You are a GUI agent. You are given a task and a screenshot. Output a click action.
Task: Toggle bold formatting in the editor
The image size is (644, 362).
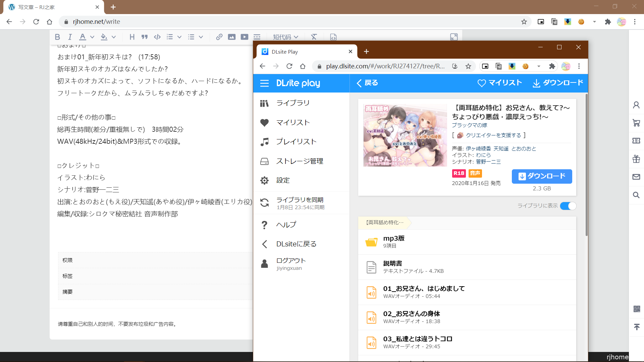coord(57,37)
